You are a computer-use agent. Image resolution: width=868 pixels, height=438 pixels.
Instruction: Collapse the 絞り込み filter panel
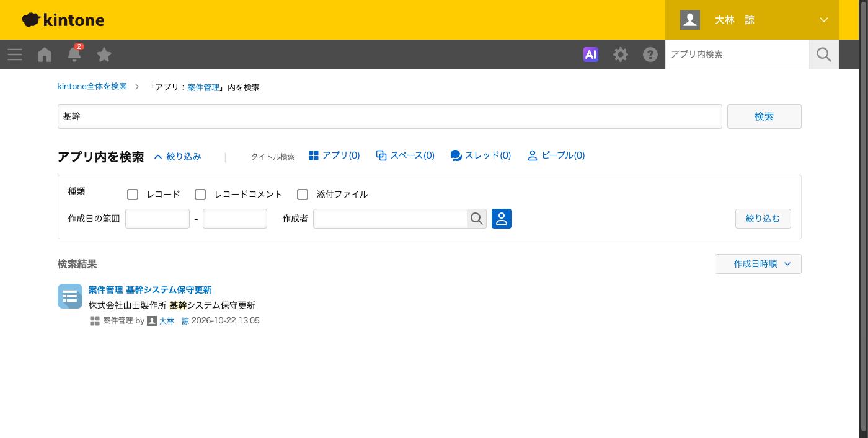[x=177, y=157]
